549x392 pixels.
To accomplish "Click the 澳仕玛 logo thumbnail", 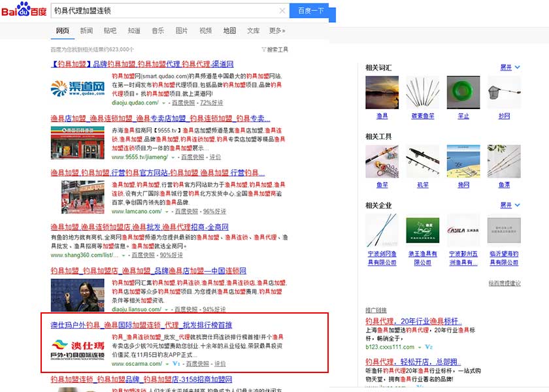I will [78, 350].
